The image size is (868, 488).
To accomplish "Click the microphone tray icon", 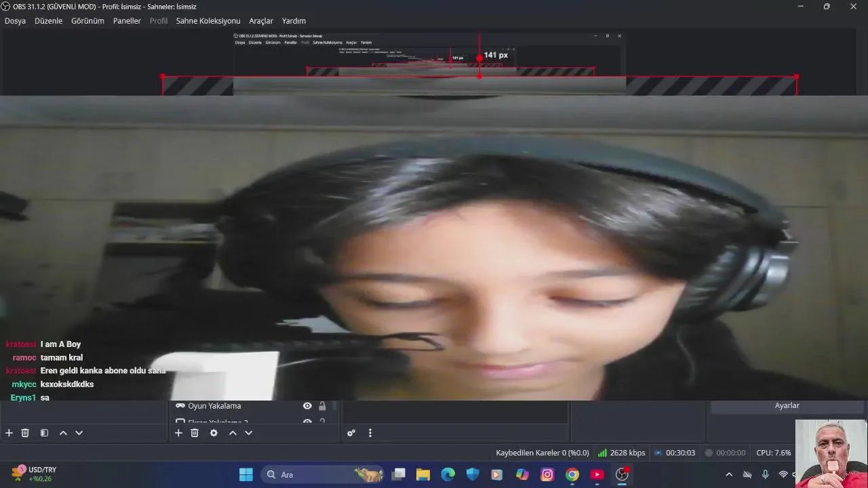I will (x=765, y=474).
